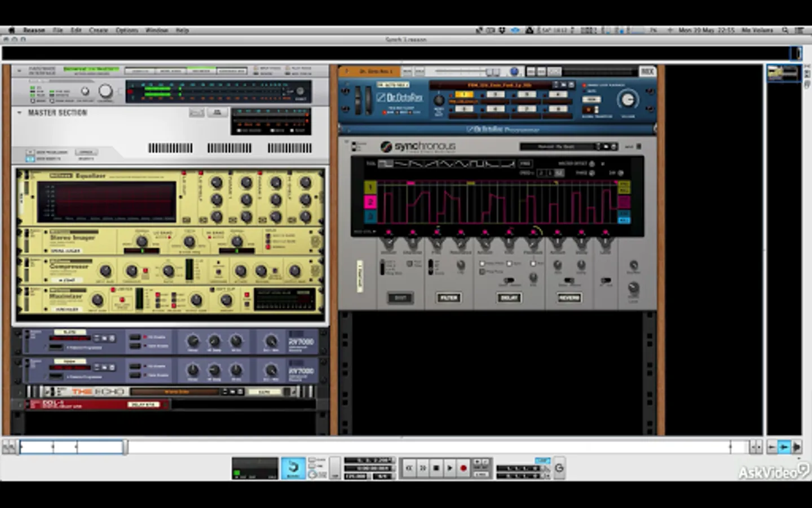Click the MClass Equalizer Hi Shelf frequency knob
Viewport: 812px width, 508px height.
pos(305,183)
